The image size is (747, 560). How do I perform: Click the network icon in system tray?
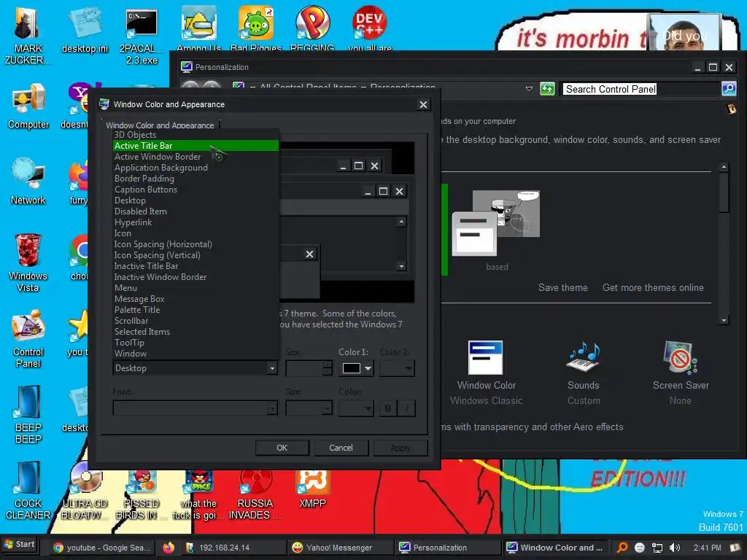[657, 548]
